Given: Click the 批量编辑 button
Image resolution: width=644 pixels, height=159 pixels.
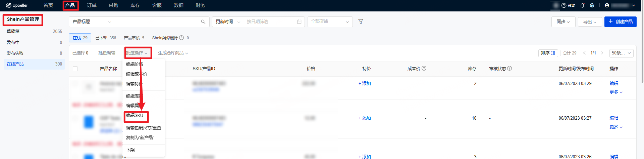Looking at the screenshot, I should tap(107, 53).
